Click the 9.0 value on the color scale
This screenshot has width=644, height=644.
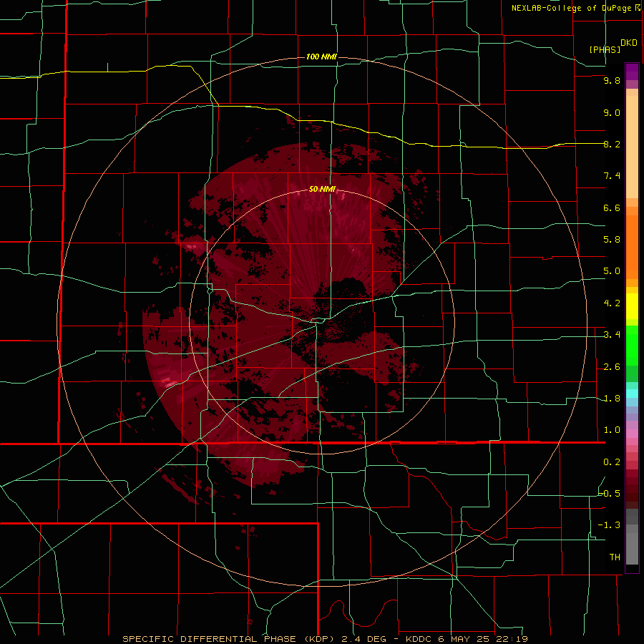coord(612,112)
